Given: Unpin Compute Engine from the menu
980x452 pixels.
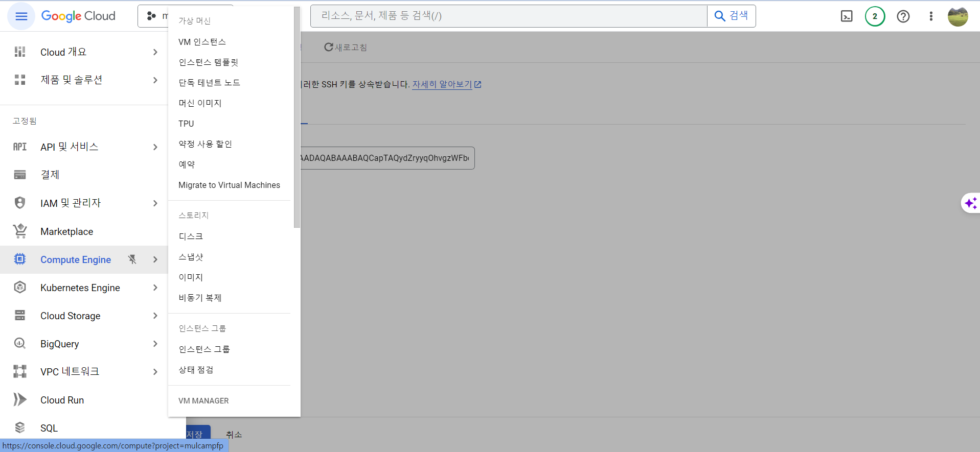Looking at the screenshot, I should click(x=132, y=259).
